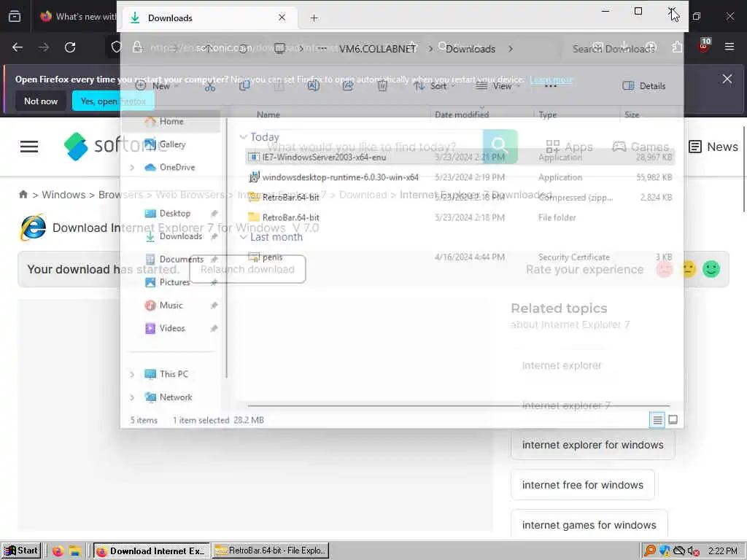Viewport: 747px width, 560px height.
Task: Open the Softonic site hamburger menu
Action: (x=29, y=146)
